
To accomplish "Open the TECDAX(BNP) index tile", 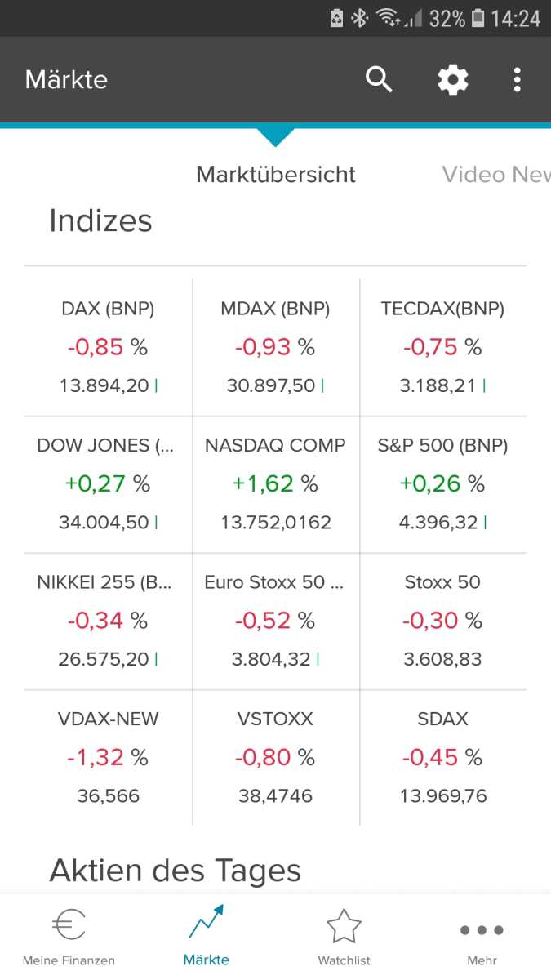I will tap(442, 347).
